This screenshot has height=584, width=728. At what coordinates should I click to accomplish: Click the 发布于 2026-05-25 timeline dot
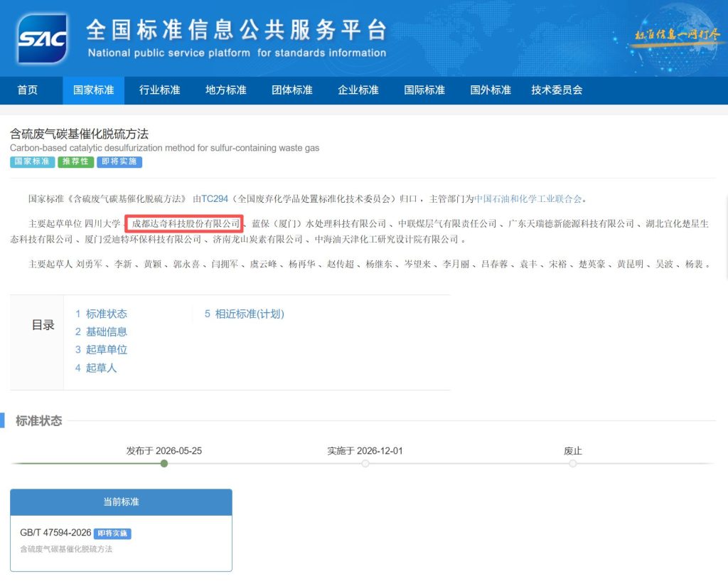(x=164, y=464)
